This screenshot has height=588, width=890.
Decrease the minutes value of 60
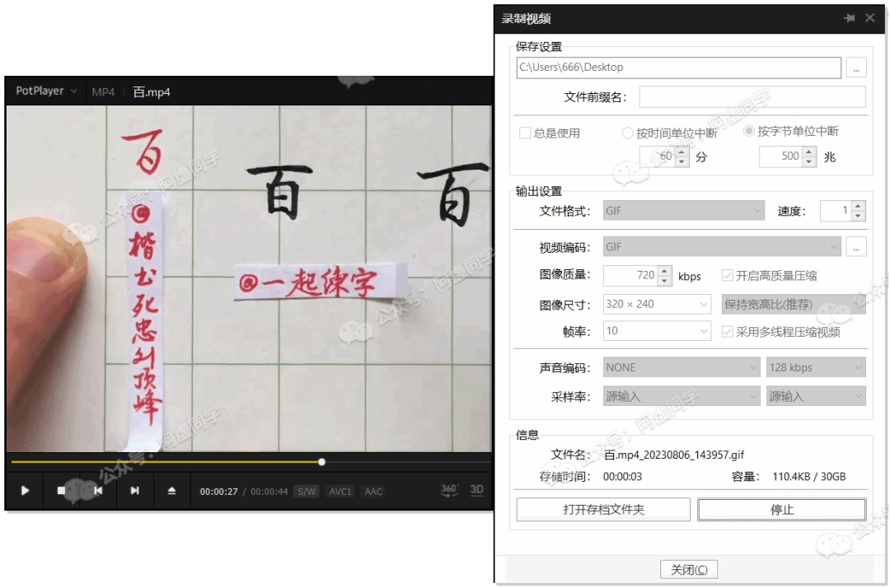(682, 161)
